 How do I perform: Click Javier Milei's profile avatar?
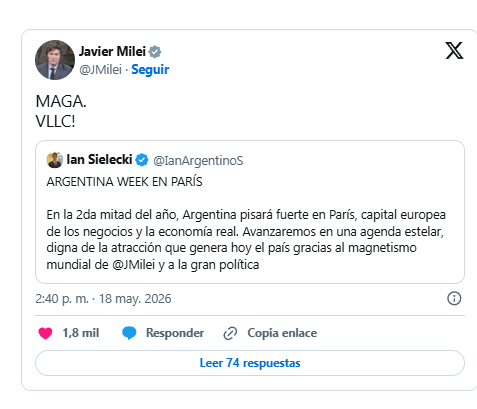(55, 60)
